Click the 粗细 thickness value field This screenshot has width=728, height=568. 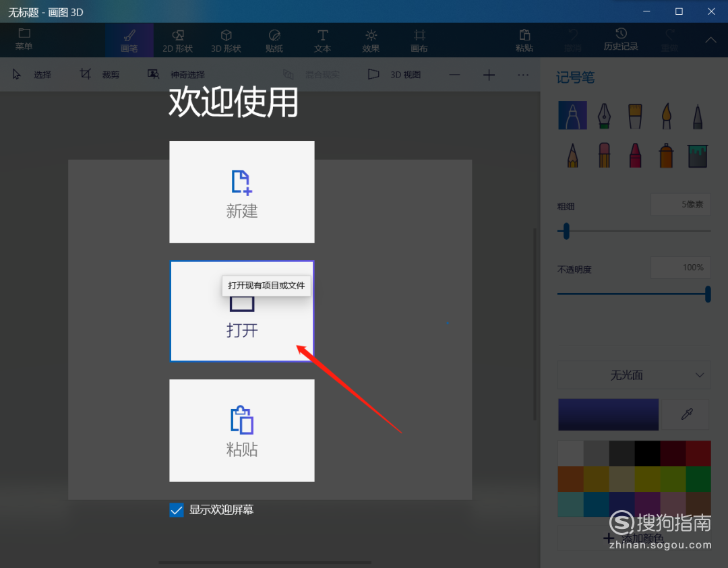pos(681,205)
